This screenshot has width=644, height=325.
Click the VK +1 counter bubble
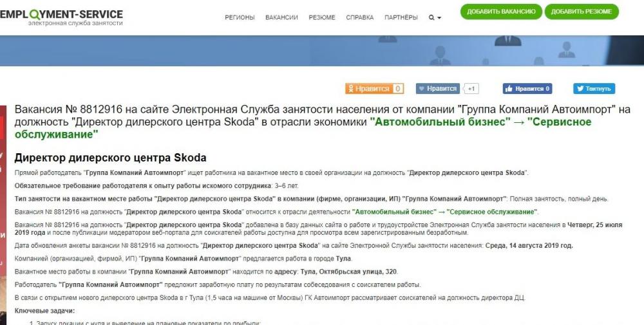[471, 89]
